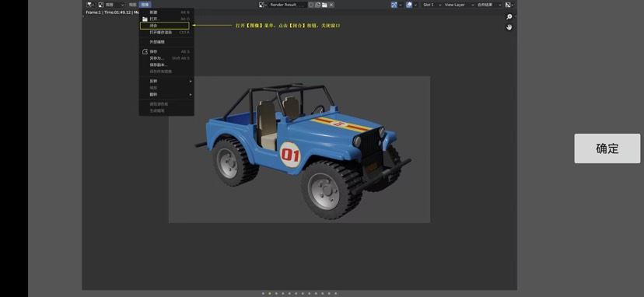The image size is (644, 297).
Task: Browse linked images icon before Render Result
Action: (x=263, y=5)
